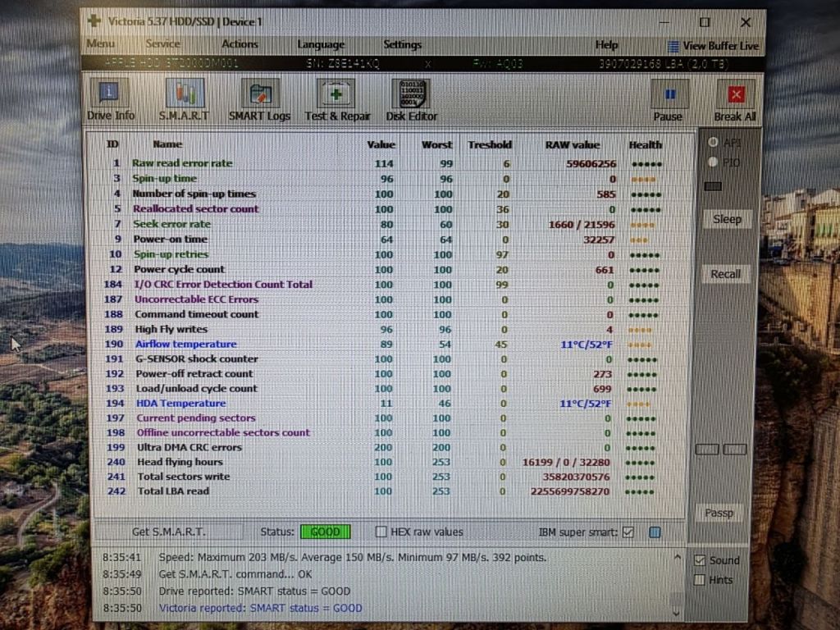Open the Actions menu
Screen dimensions: 840x630
pos(240,44)
